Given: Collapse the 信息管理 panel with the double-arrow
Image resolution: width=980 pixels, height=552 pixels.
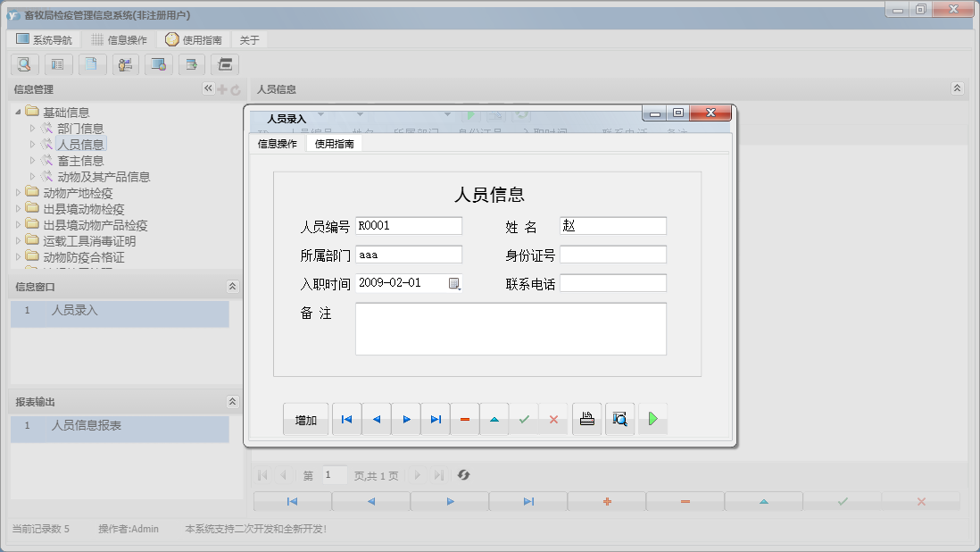Looking at the screenshot, I should (x=207, y=88).
